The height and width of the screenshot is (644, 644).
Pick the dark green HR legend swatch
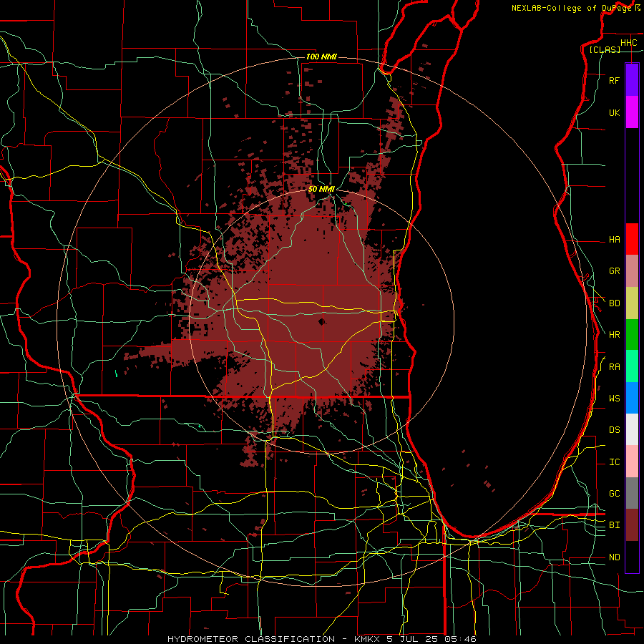pos(632,335)
